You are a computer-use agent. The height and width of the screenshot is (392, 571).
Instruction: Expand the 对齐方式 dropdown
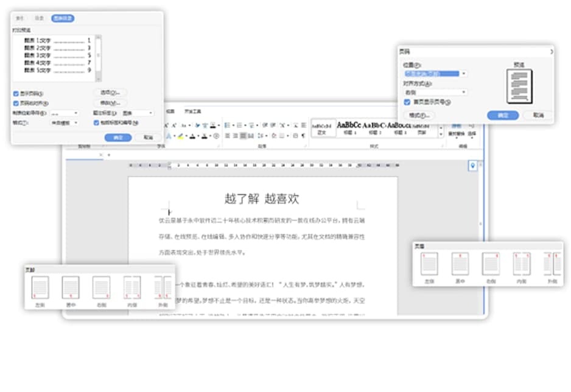(x=436, y=92)
